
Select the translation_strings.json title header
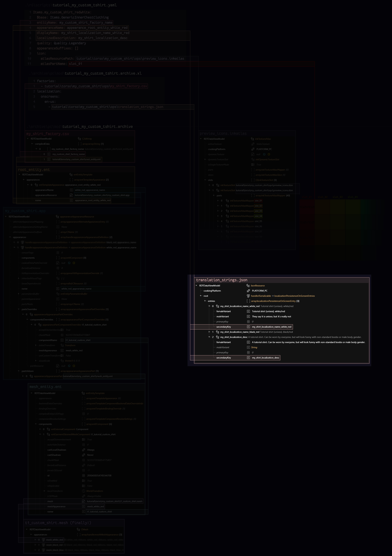pyautogui.click(x=222, y=280)
